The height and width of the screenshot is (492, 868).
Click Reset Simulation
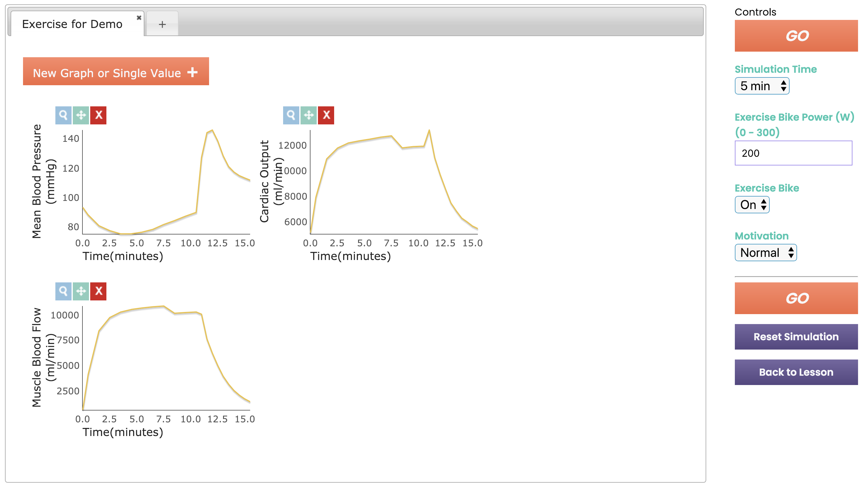(x=796, y=337)
